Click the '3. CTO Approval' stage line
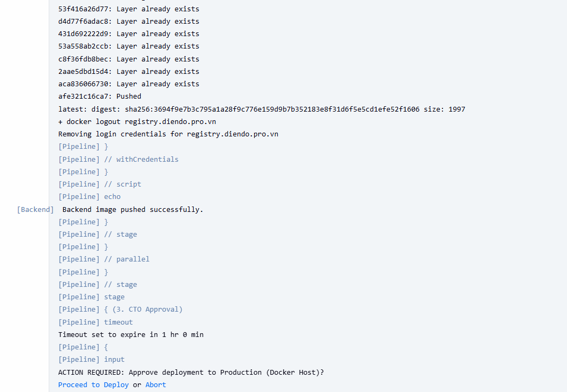 click(x=120, y=310)
